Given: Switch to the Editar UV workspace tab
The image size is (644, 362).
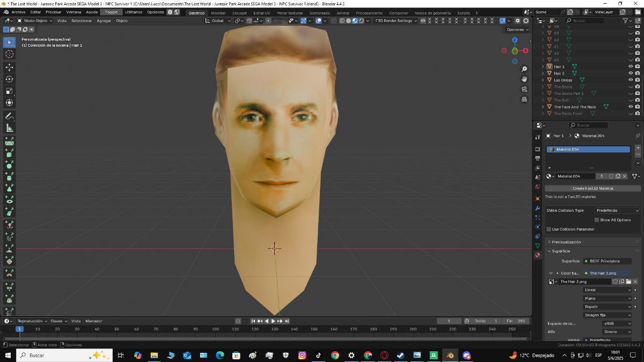Looking at the screenshot, I should pos(262,12).
